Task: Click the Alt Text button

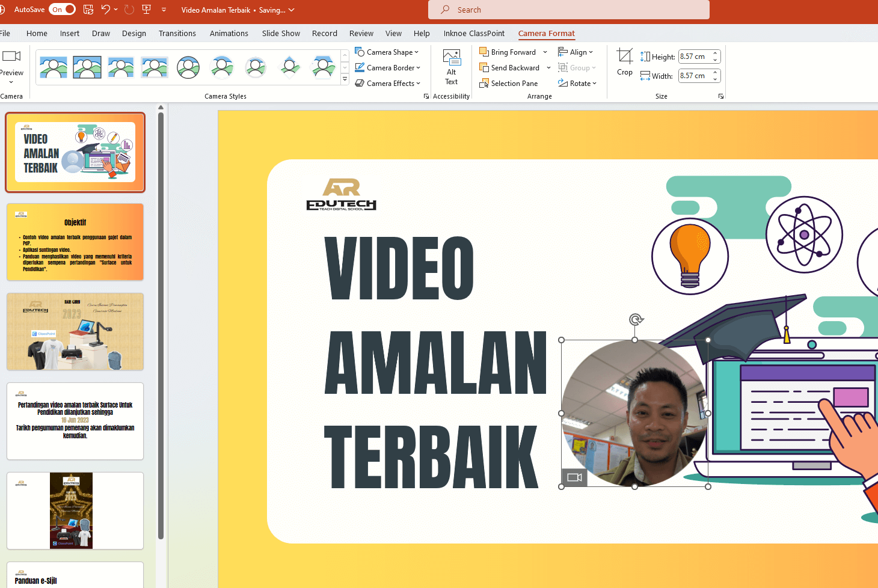Action: click(451, 67)
